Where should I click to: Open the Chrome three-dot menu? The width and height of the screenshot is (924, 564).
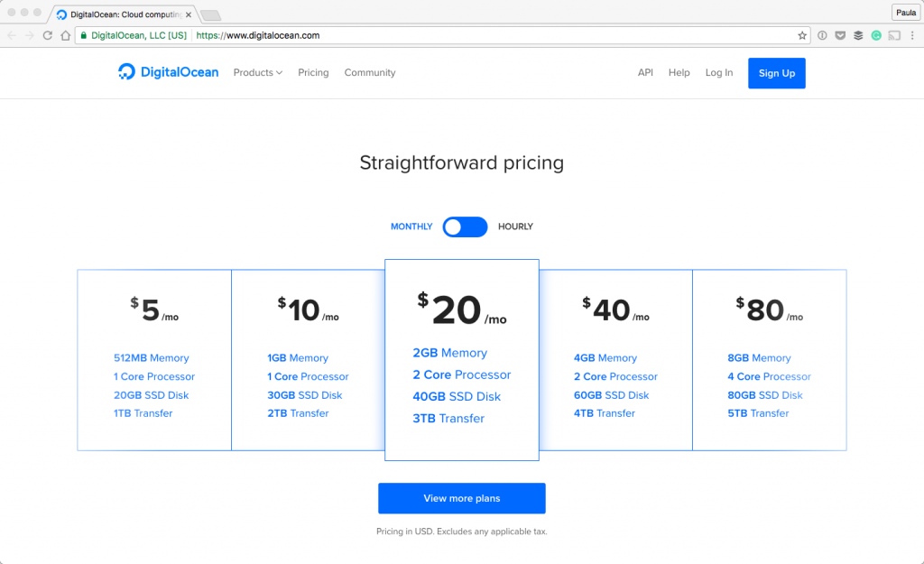click(x=911, y=36)
